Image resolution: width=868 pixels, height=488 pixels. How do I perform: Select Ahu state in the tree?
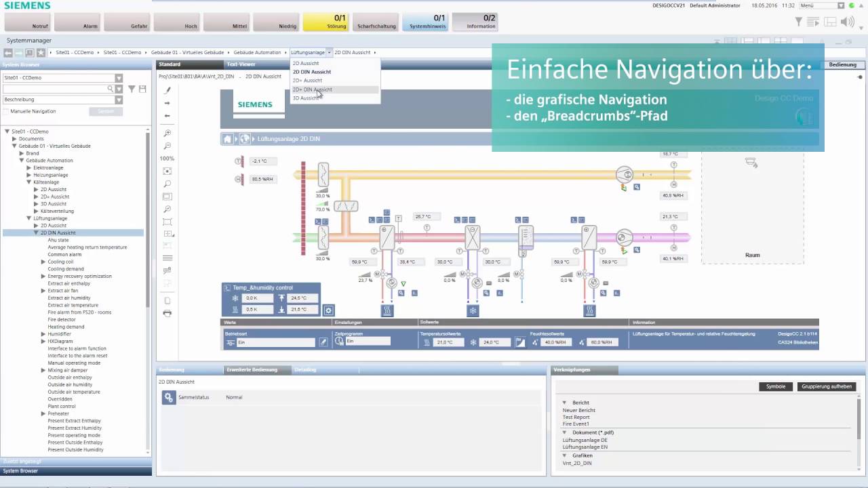[58, 240]
